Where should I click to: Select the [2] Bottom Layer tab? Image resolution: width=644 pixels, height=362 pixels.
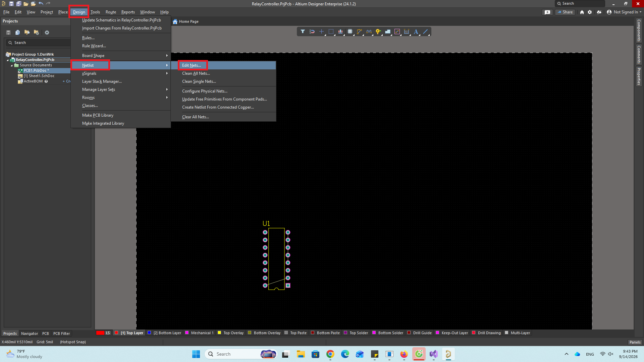[x=167, y=333]
